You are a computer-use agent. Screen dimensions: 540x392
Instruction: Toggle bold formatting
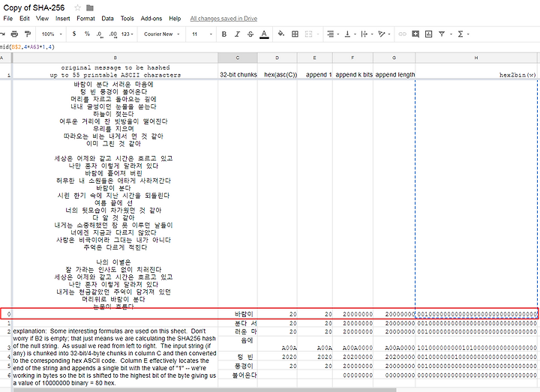pos(224,34)
